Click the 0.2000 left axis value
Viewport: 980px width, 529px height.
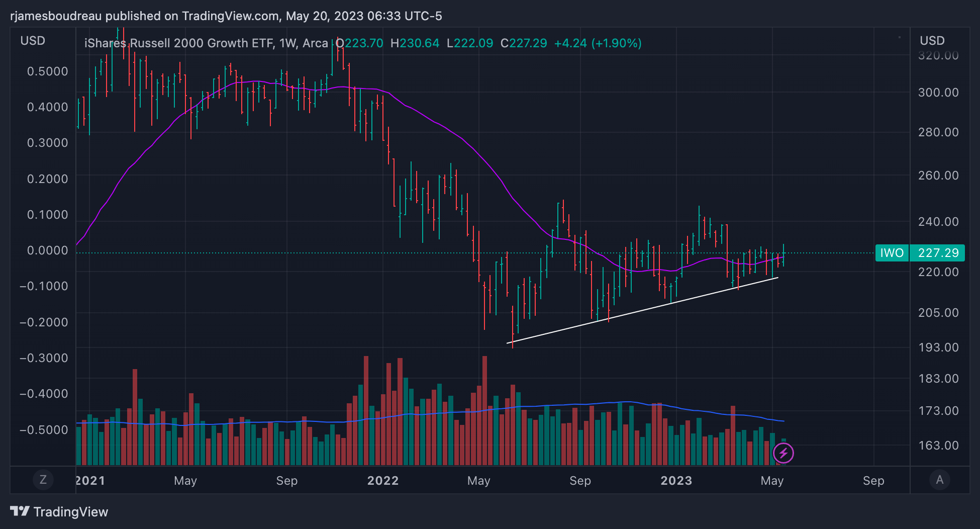(47, 179)
